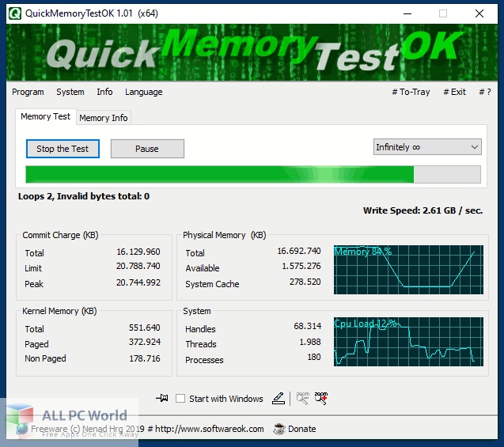Enable Start with Windows checkbox
The height and width of the screenshot is (447, 504).
point(180,399)
